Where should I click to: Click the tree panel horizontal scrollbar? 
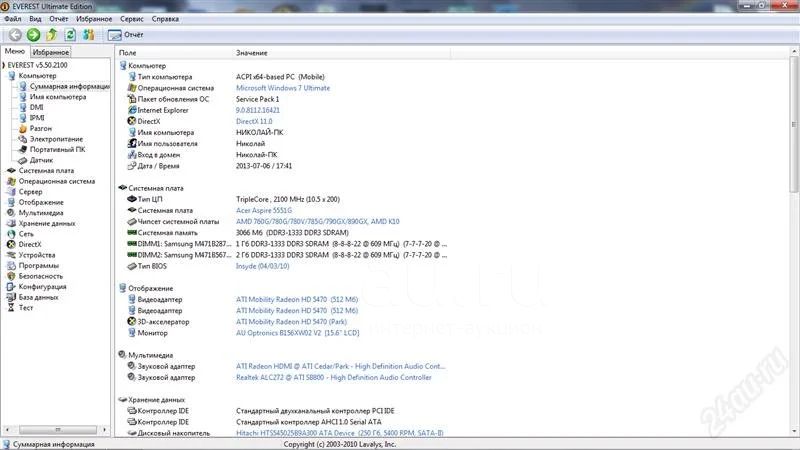point(58,429)
